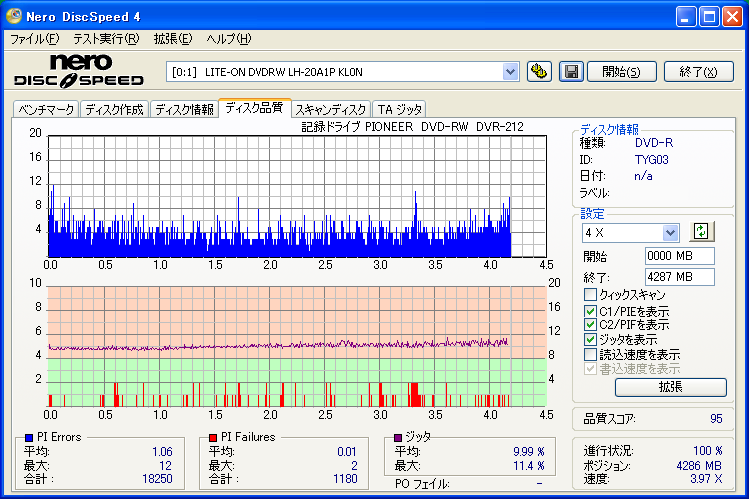Click the PO フェイル label

pos(422,484)
